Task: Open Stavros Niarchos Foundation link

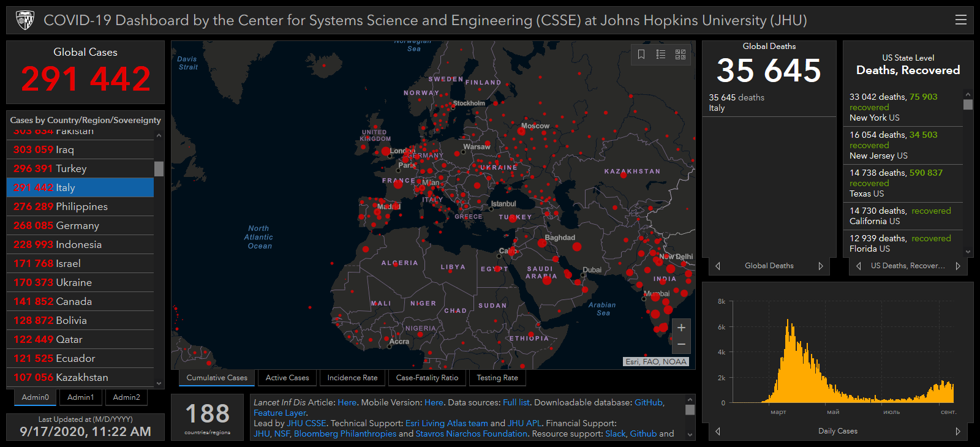Action: tap(472, 434)
